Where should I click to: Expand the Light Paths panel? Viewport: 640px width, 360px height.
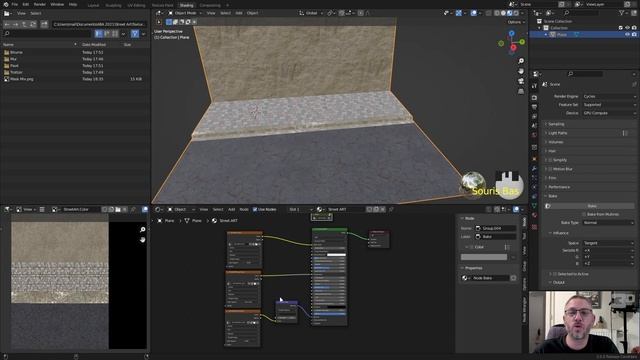[x=557, y=133]
